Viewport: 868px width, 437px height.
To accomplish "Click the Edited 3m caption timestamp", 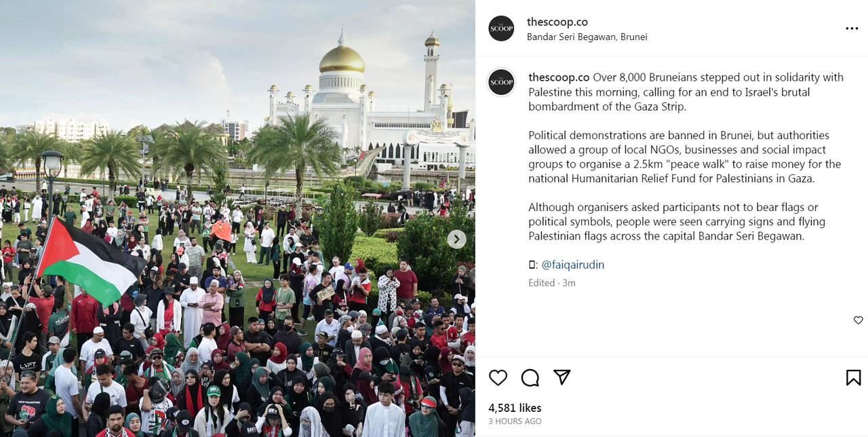I will click(x=552, y=283).
